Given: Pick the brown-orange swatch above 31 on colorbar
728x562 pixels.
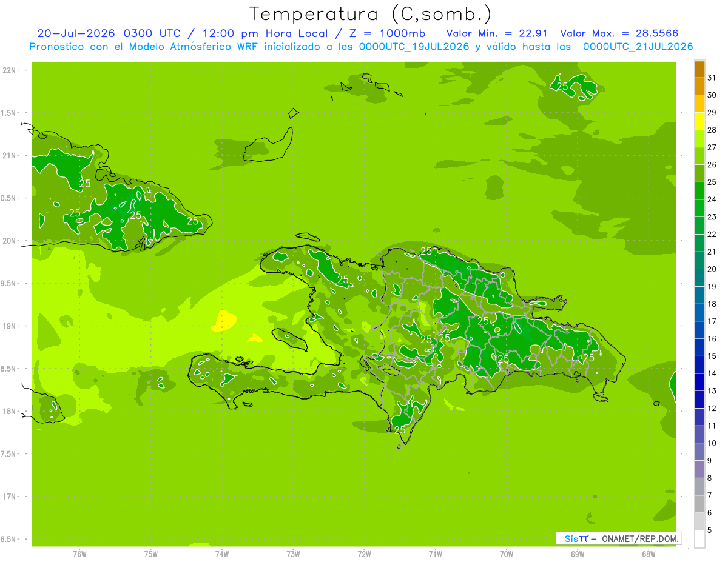Looking at the screenshot, I should (699, 69).
